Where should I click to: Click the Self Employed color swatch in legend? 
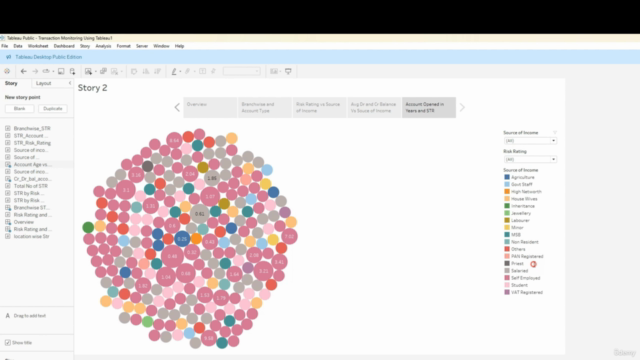pos(507,278)
